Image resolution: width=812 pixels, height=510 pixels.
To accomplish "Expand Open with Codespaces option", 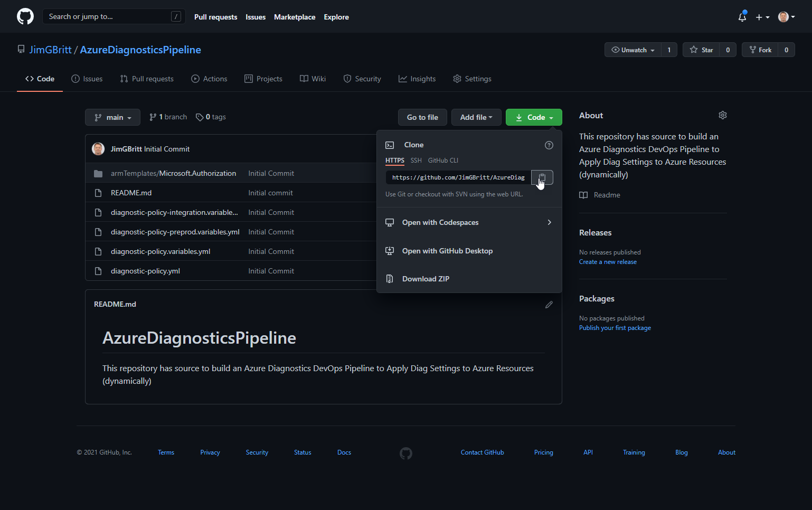I will click(469, 222).
